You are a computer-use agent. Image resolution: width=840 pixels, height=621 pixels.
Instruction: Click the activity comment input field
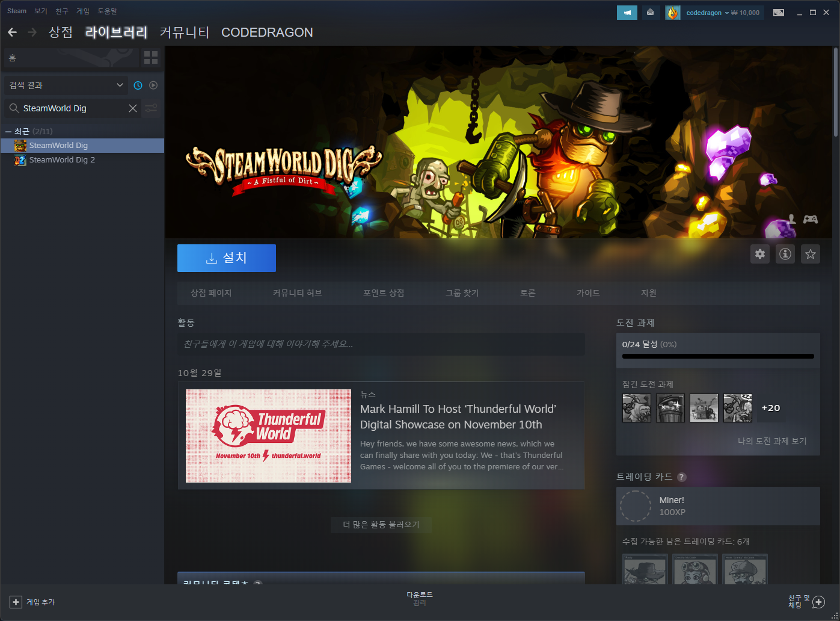[381, 344]
